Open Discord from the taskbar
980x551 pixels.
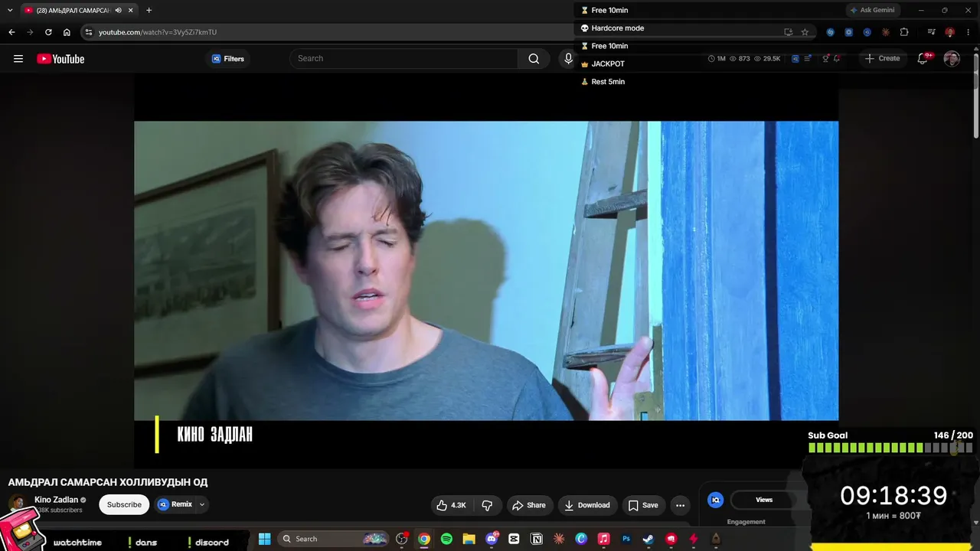pyautogui.click(x=492, y=539)
